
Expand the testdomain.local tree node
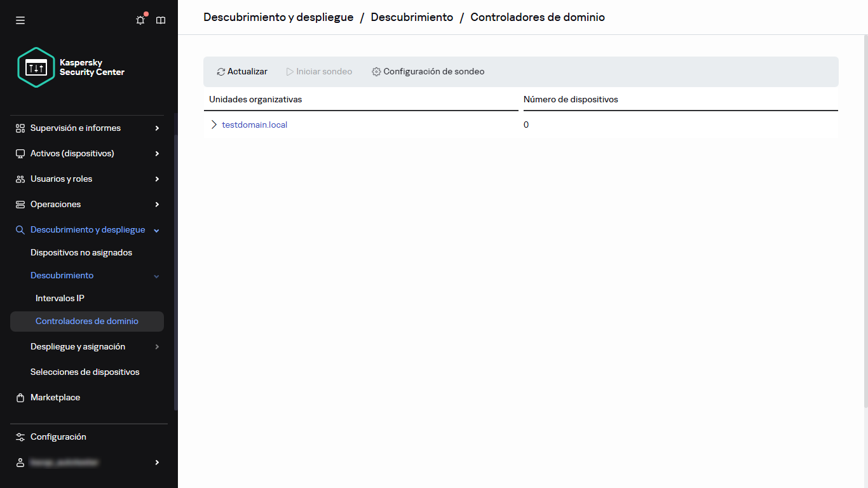[x=214, y=125]
